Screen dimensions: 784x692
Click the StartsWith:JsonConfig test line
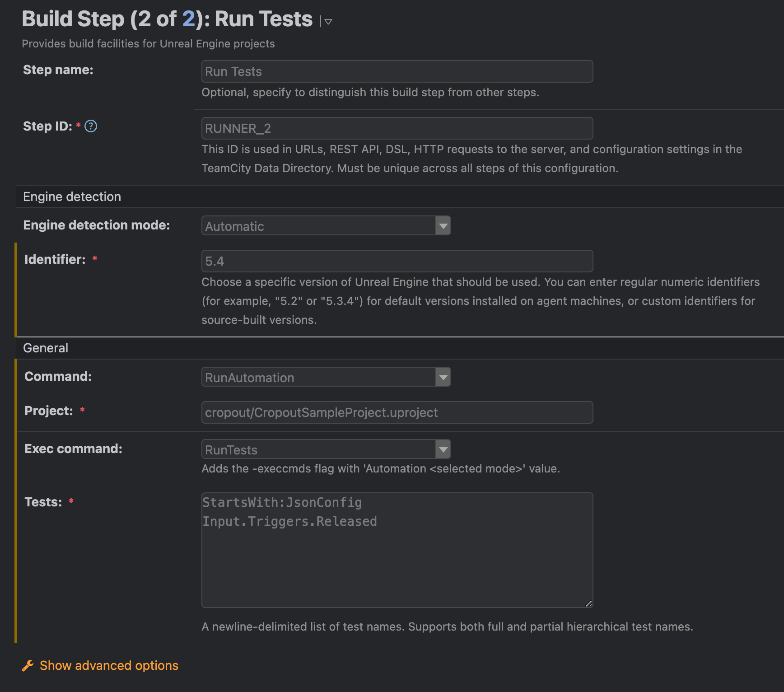pos(282,502)
